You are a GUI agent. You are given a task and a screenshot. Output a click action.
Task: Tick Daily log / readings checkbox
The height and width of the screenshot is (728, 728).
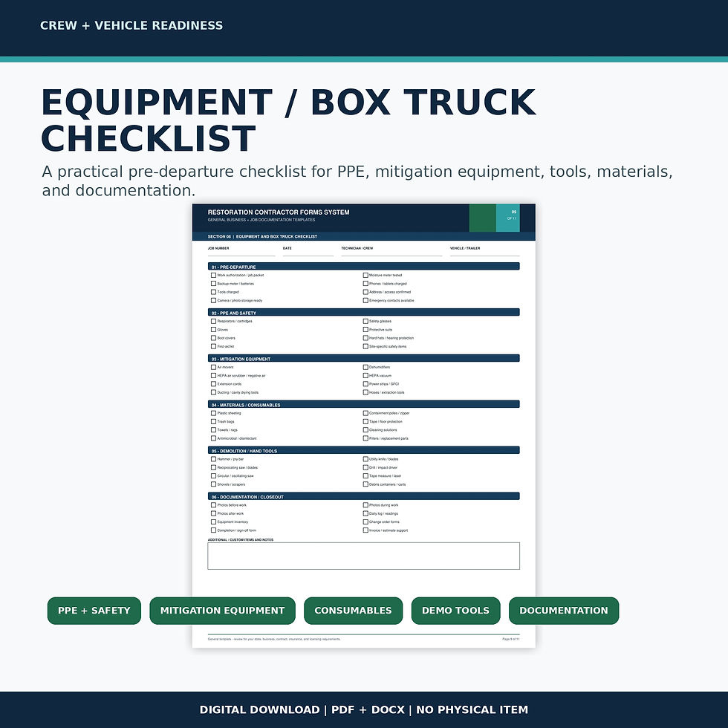pyautogui.click(x=365, y=513)
